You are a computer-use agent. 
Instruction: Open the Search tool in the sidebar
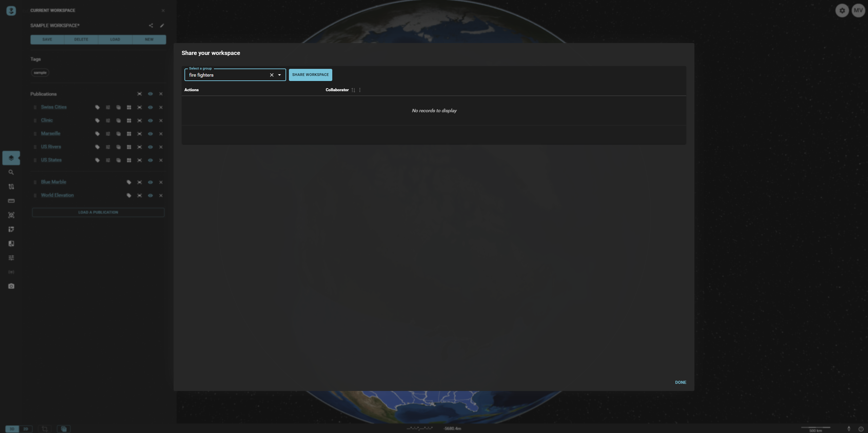tap(11, 172)
